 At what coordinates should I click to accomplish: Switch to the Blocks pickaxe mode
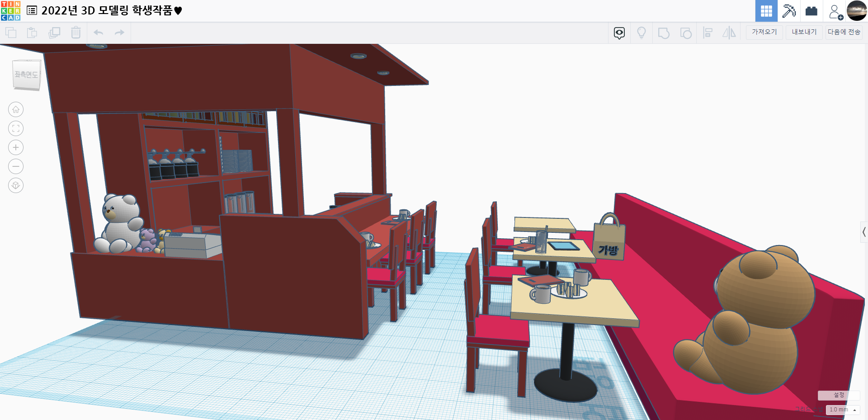coord(789,11)
